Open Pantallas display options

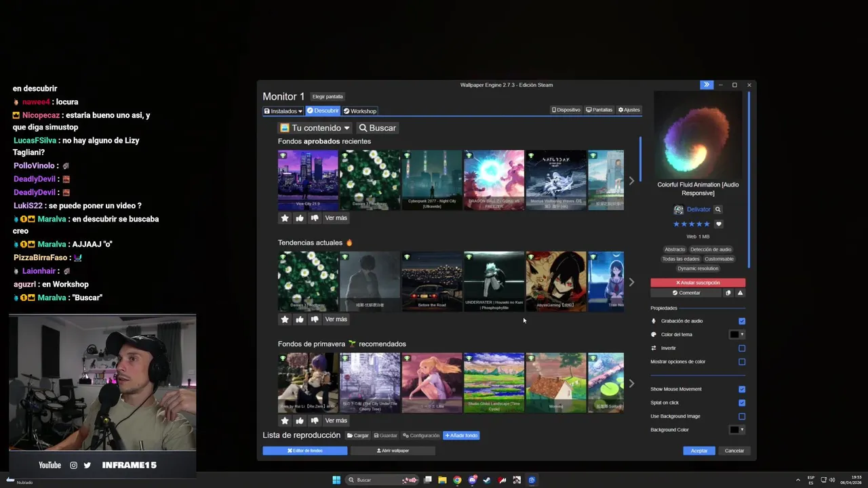pyautogui.click(x=599, y=110)
